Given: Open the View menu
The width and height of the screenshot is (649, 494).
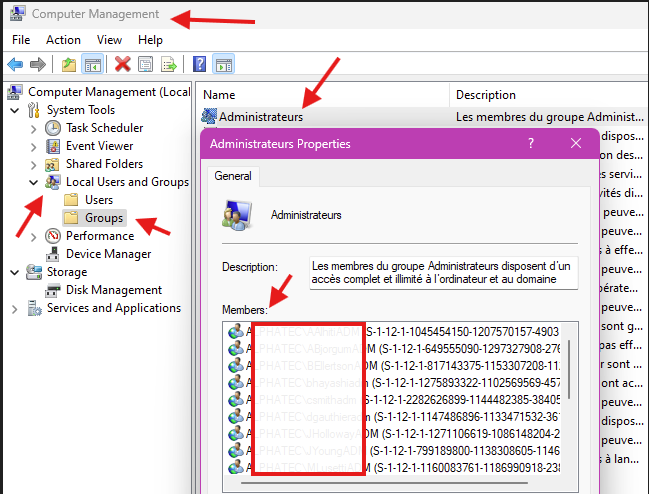Looking at the screenshot, I should (x=109, y=40).
